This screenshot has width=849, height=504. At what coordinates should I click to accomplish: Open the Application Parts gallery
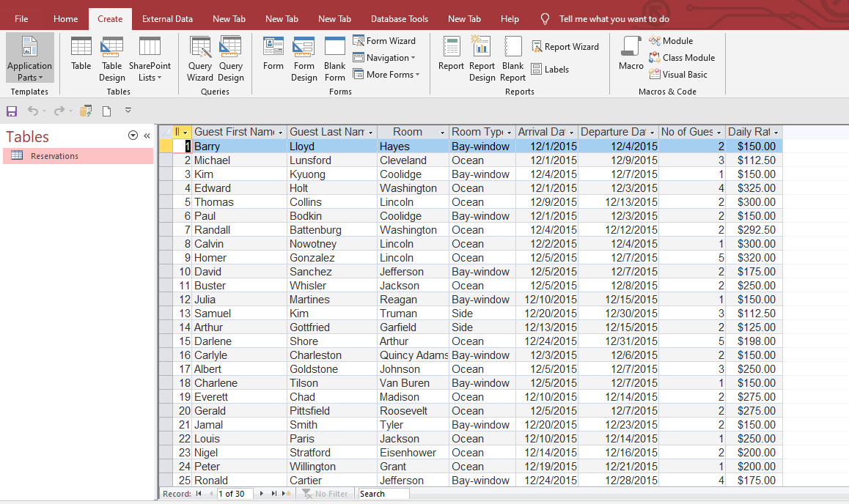coord(29,59)
